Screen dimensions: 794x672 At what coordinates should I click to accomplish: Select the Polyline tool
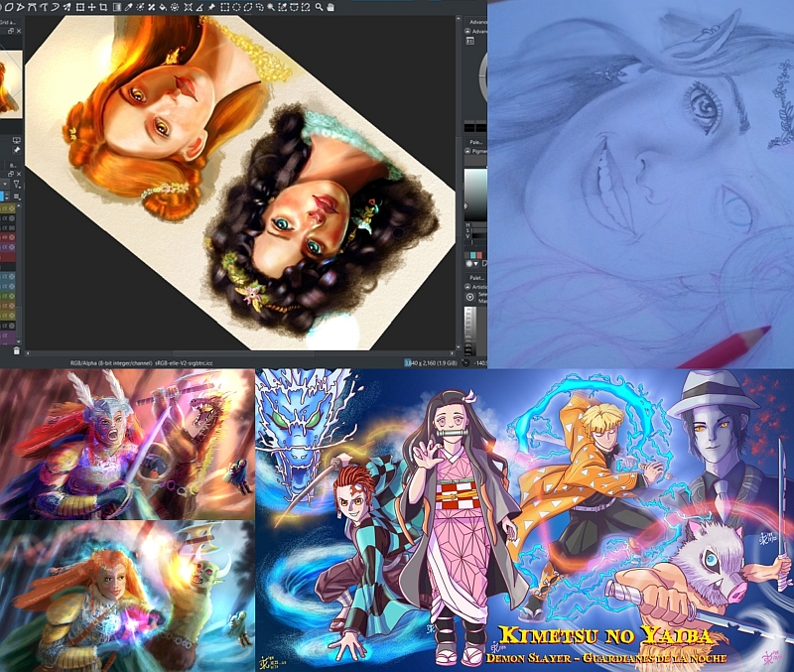[x=20, y=7]
